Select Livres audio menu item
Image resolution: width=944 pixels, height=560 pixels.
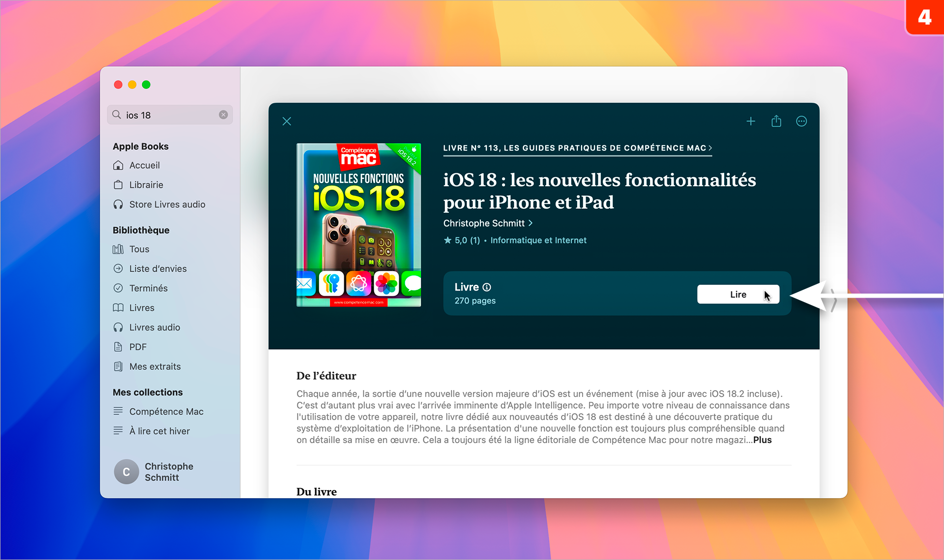point(154,327)
